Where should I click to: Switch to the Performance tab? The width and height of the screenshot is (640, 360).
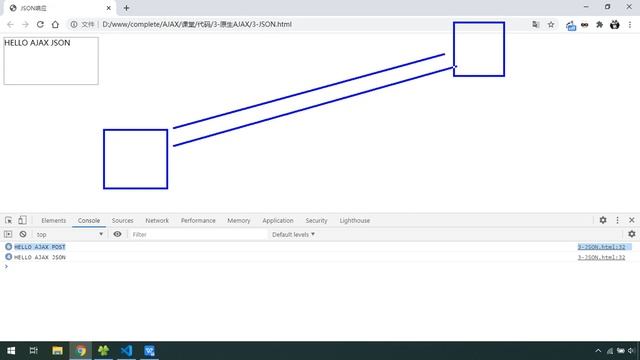198,220
